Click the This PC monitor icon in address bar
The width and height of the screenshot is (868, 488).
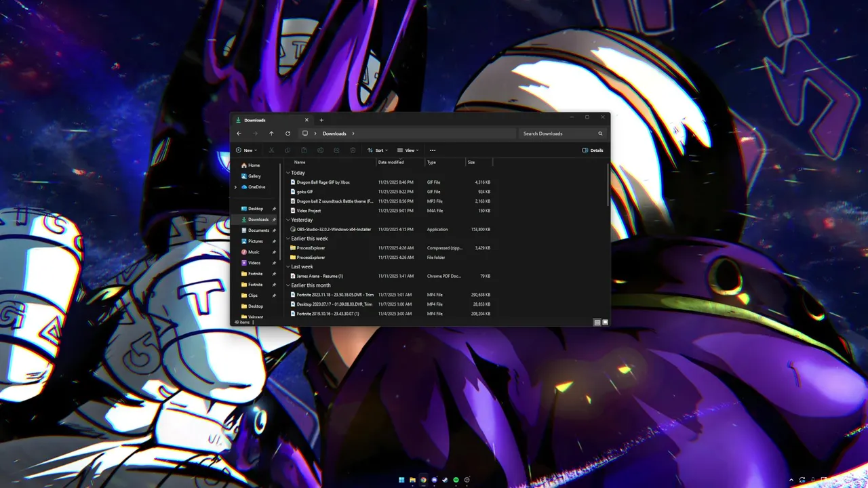coord(305,134)
